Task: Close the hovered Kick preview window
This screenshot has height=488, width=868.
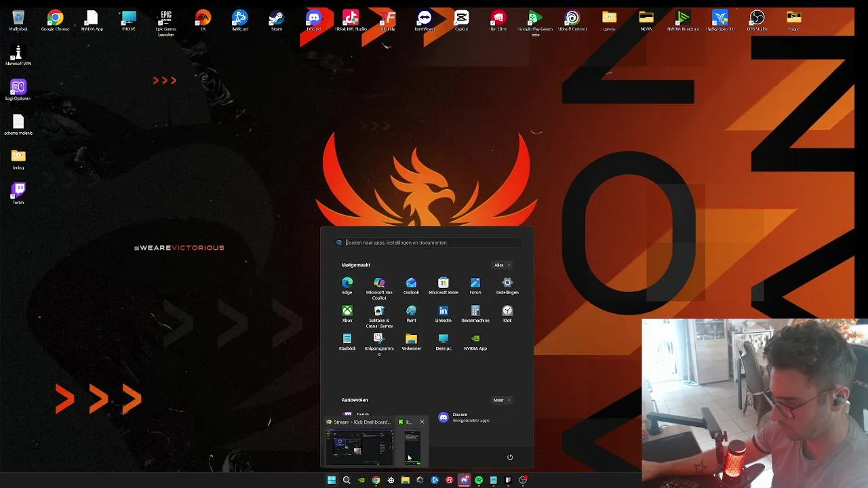Action: pos(422,422)
